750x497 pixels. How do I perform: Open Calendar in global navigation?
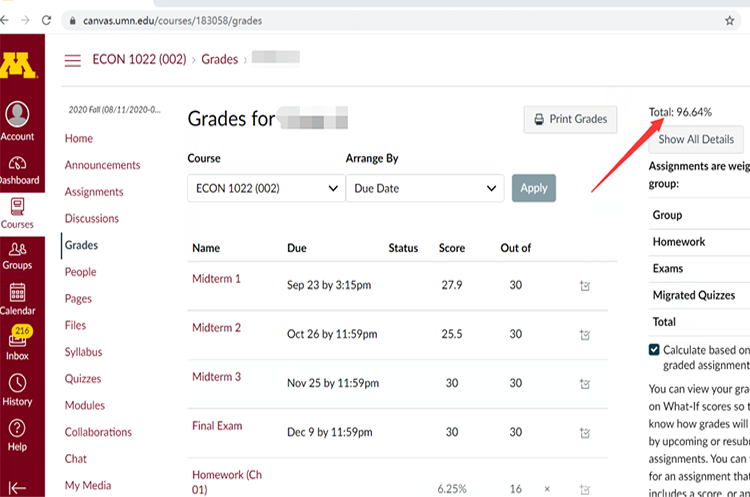(17, 299)
